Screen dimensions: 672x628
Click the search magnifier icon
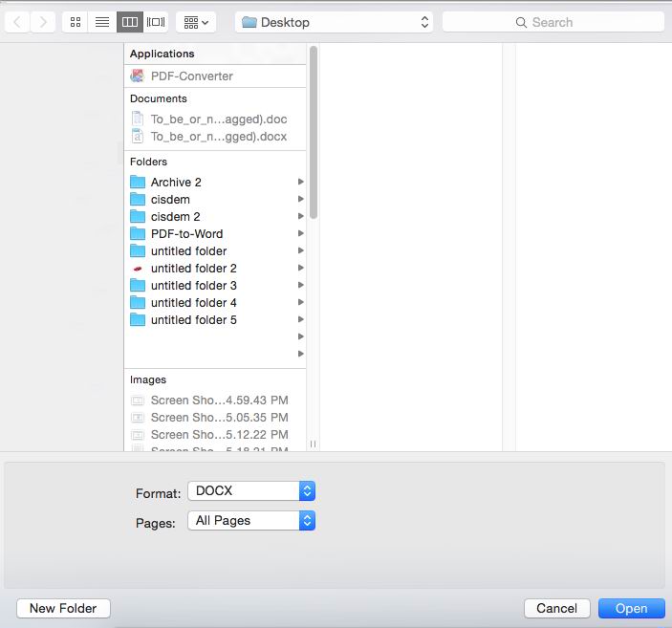[521, 22]
